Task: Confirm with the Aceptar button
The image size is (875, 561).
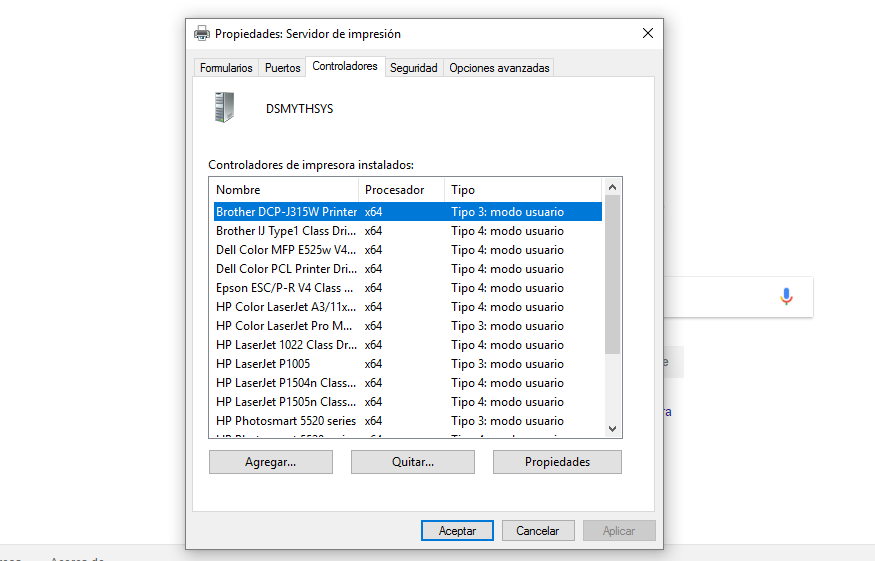Action: point(457,531)
